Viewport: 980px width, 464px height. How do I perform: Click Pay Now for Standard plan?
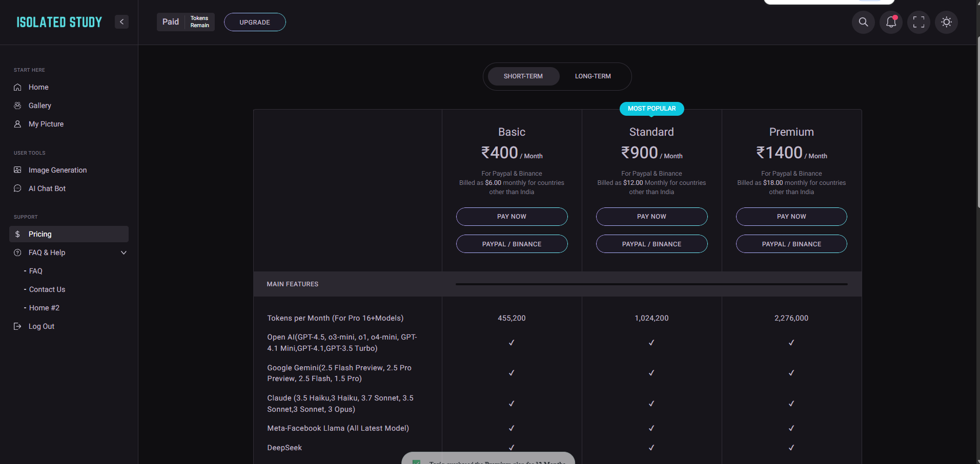[651, 217]
